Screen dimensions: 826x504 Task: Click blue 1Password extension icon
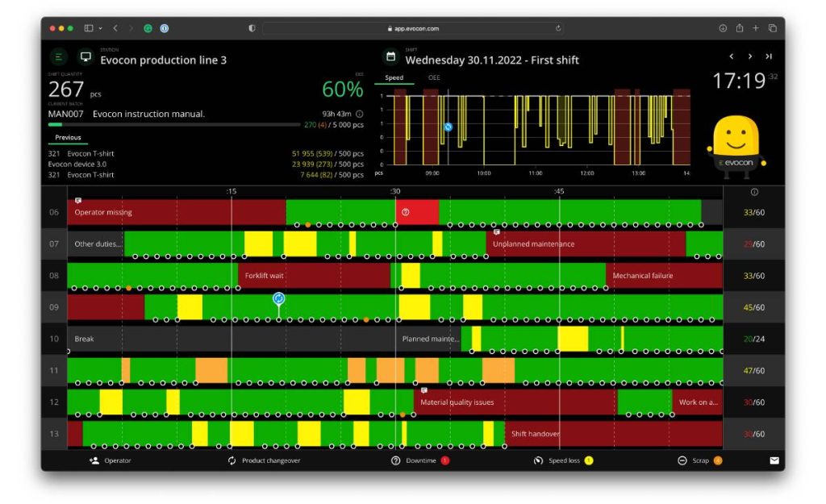165,28
